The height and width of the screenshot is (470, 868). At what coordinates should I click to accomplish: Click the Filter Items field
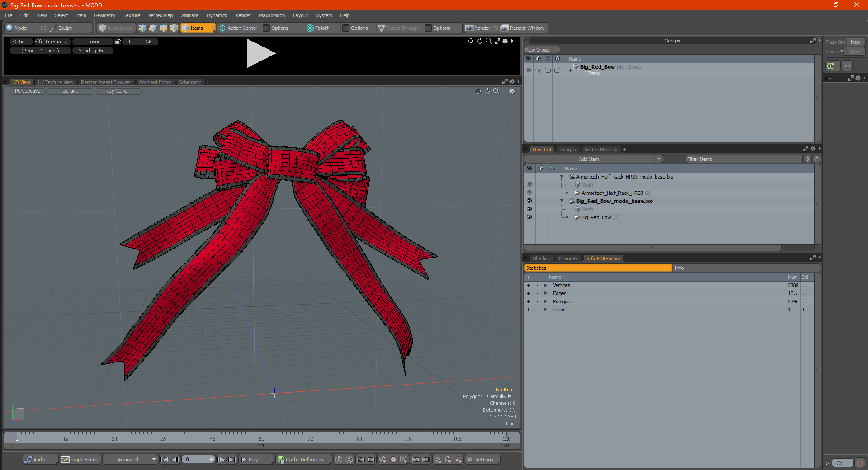(744, 159)
